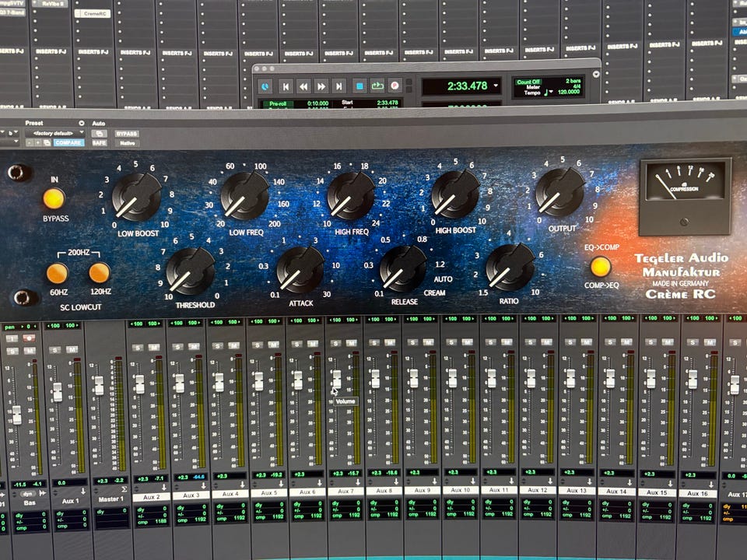Click the Count Off button

pos(528,82)
